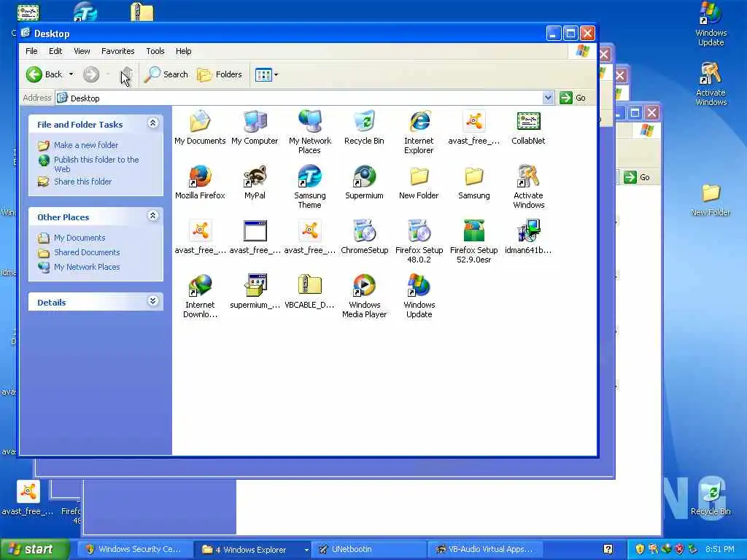Expand the Address bar dropdown
747x560 pixels.
[x=548, y=98]
